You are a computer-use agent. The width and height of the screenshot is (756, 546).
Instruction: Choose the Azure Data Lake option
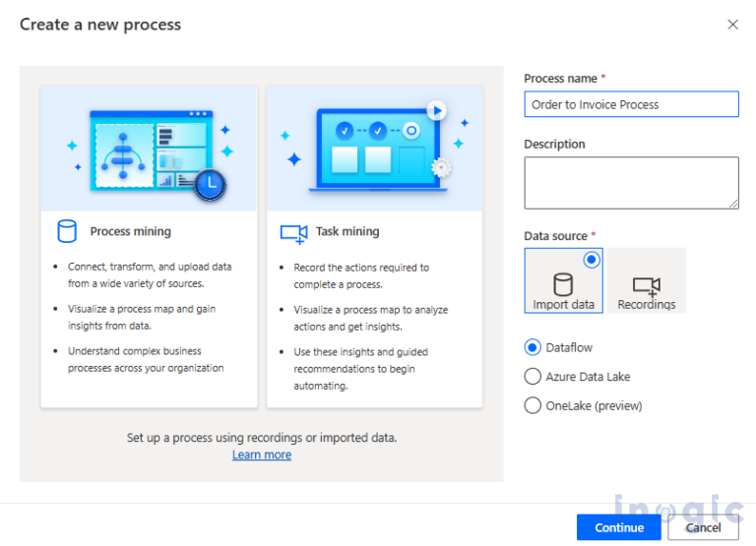[x=533, y=376]
